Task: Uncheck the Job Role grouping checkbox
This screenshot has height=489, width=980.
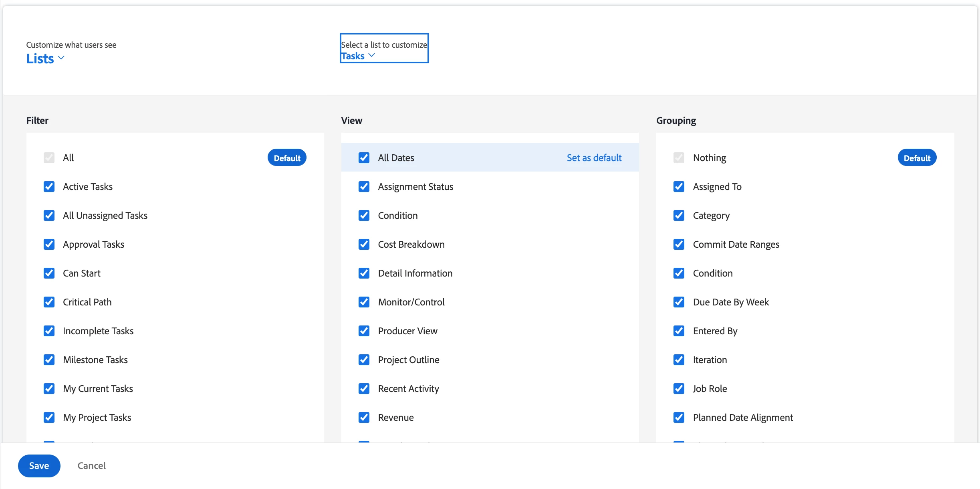Action: pos(679,389)
